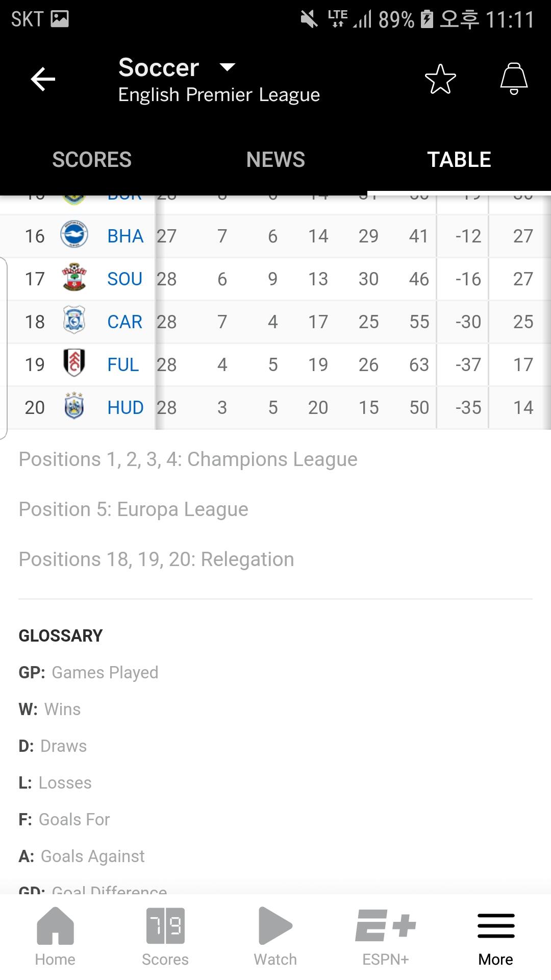Open the NEWS tab
This screenshot has height=980, width=551.
275,160
